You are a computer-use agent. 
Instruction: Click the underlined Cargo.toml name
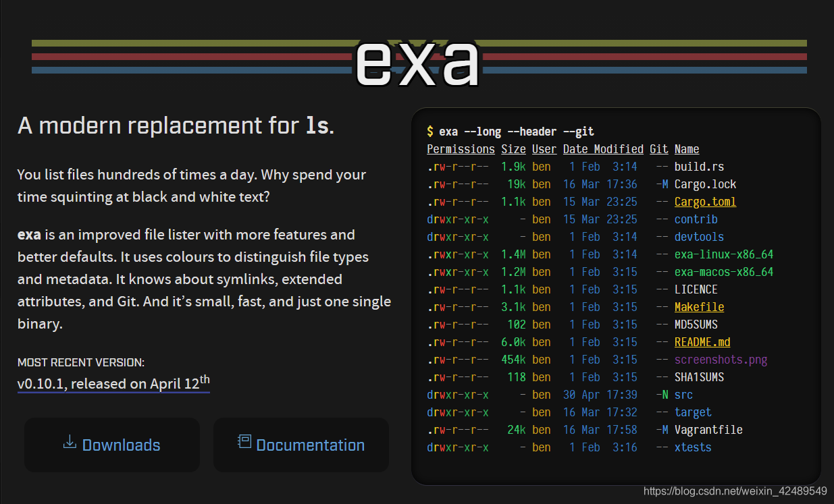pos(705,202)
